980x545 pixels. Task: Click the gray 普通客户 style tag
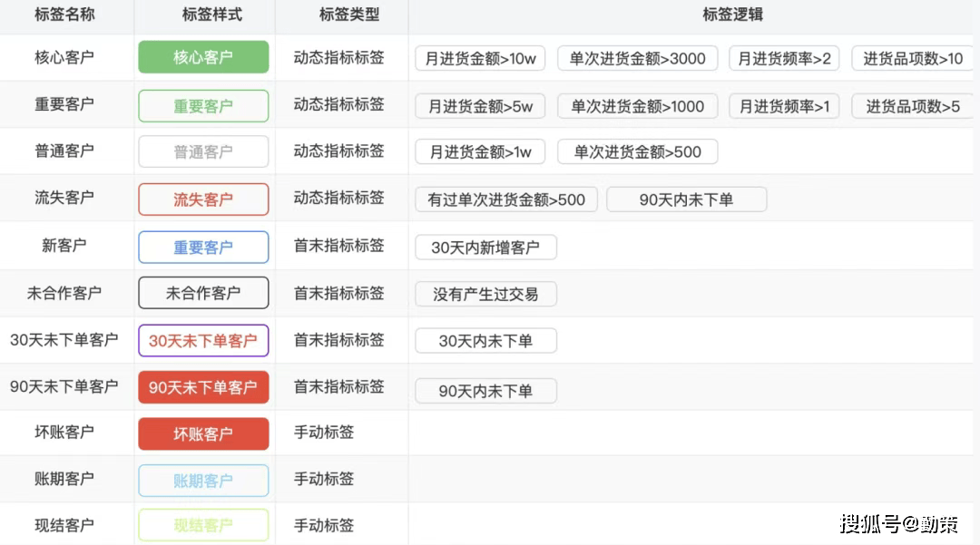pyautogui.click(x=203, y=152)
